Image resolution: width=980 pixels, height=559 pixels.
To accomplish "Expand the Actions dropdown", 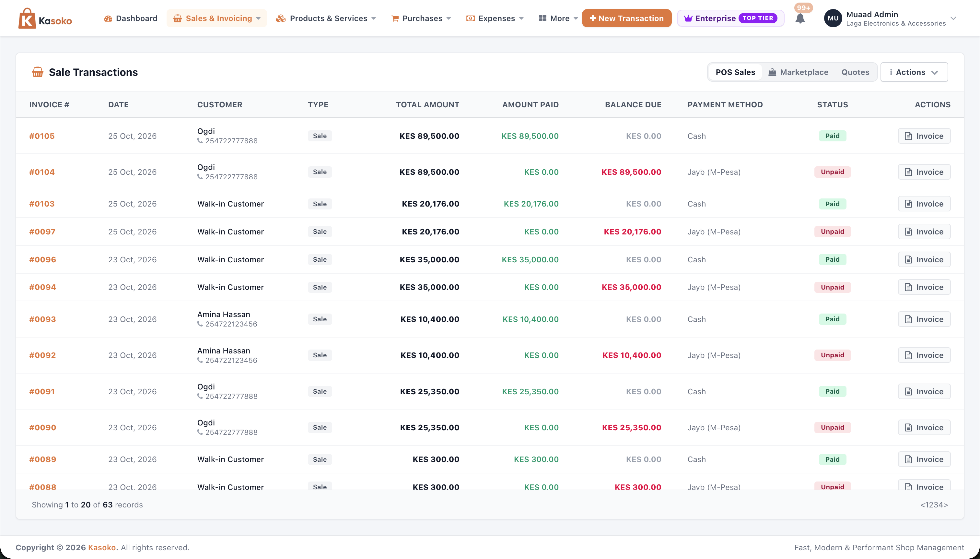I will coord(914,72).
